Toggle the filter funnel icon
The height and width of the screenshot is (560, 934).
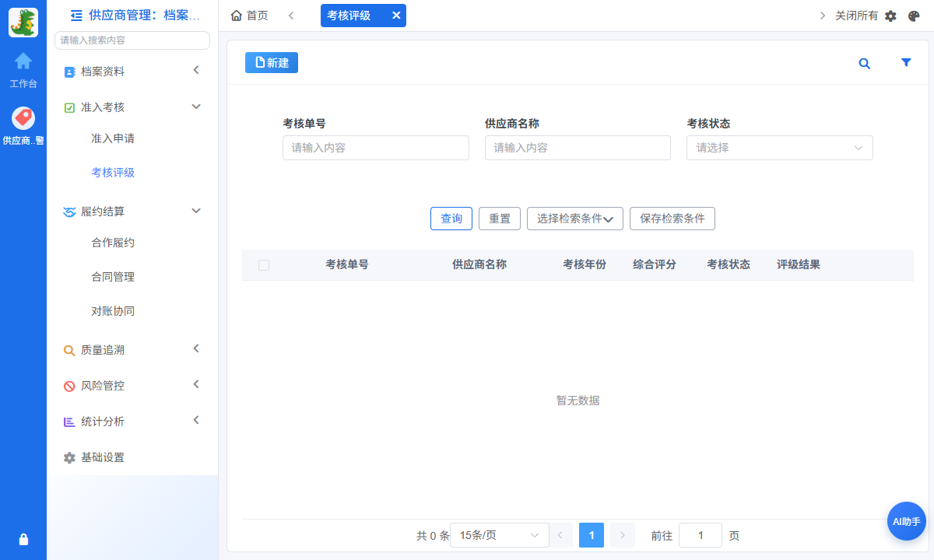click(x=906, y=63)
